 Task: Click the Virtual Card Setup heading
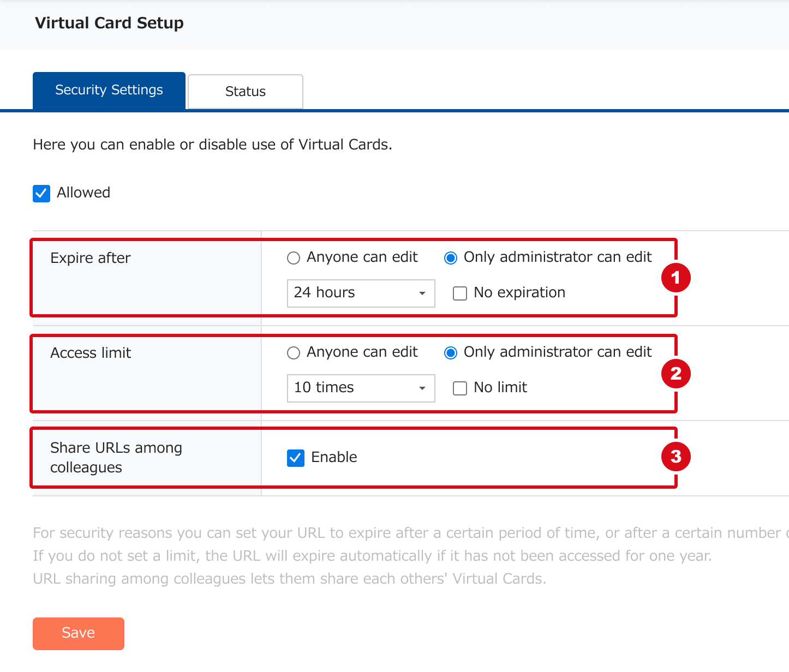(x=109, y=23)
